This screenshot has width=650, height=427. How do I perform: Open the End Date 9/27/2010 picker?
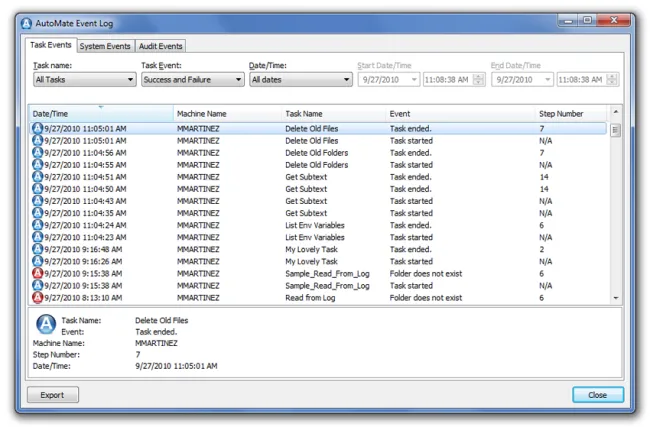pyautogui.click(x=522, y=79)
